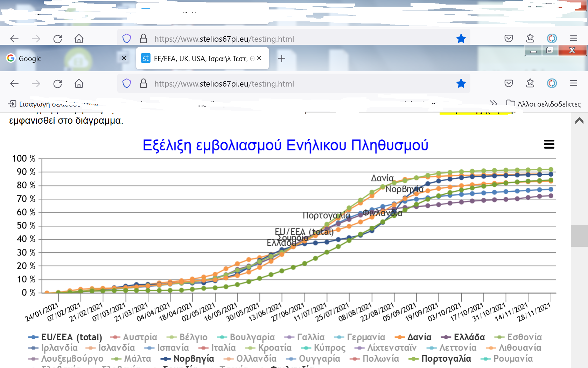The width and height of the screenshot is (588, 368).
Task: Toggle EU/EEA (total) series in legend
Action: tap(65, 337)
